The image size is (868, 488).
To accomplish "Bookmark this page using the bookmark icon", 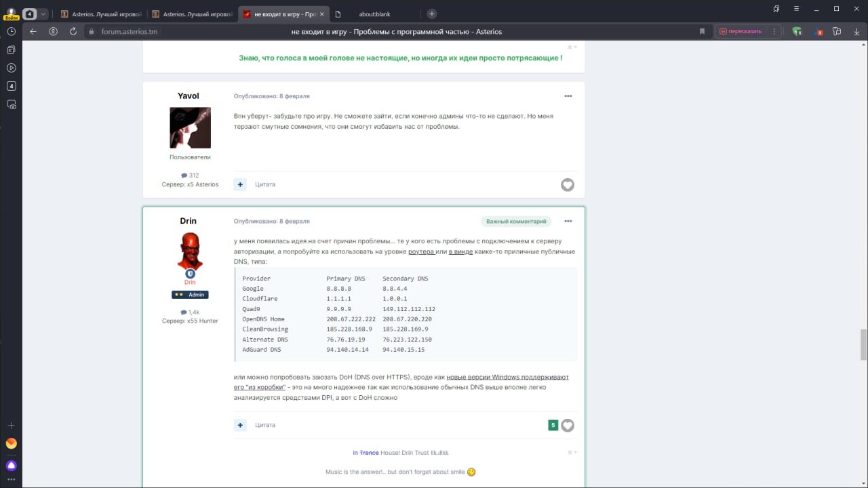I will coord(702,31).
